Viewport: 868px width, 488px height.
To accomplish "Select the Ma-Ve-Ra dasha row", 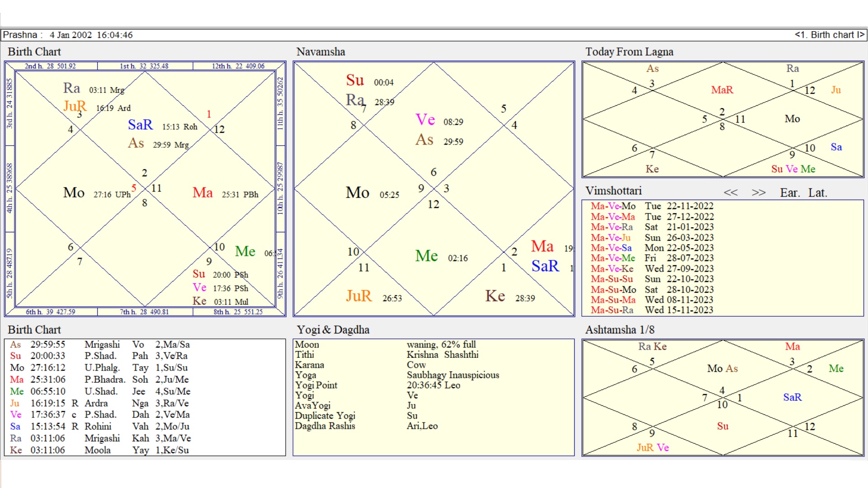I will pyautogui.click(x=652, y=227).
